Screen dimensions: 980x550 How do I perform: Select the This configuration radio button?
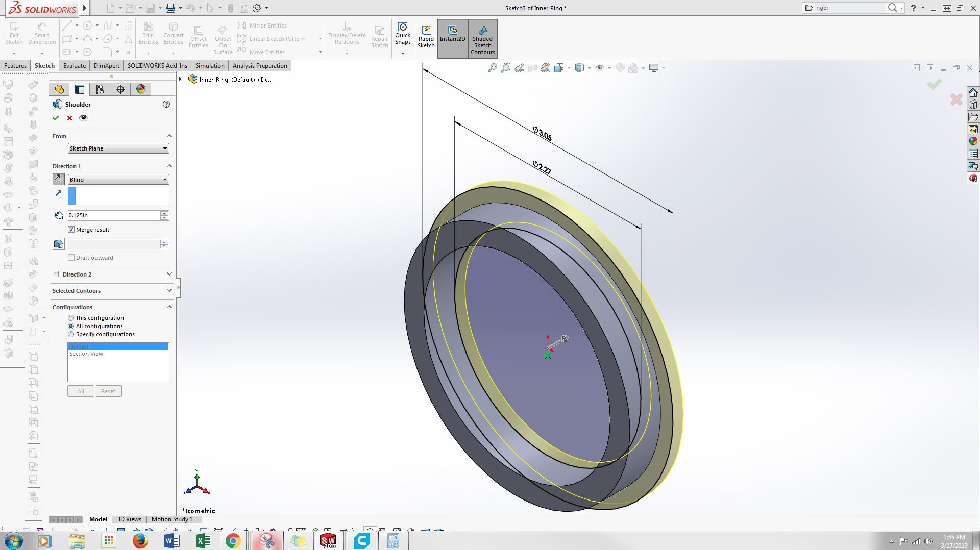[x=71, y=318]
